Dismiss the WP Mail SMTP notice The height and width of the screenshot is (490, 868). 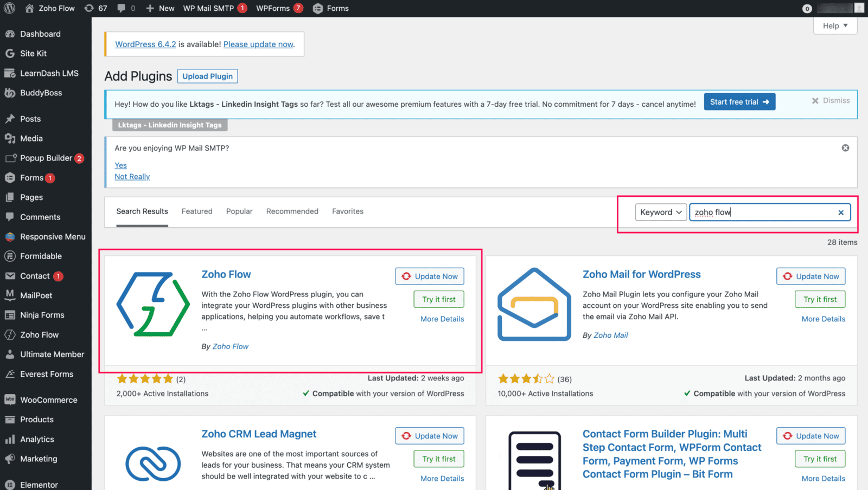[x=845, y=148]
